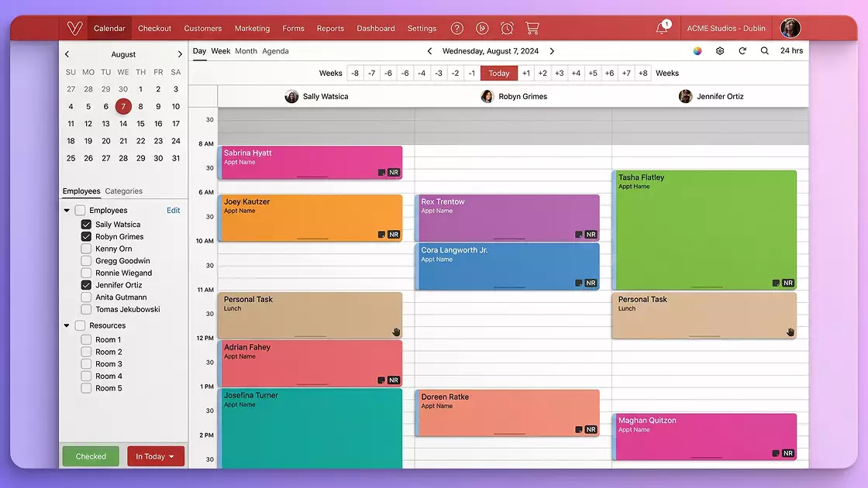Open the Checkout menu
This screenshot has height=488, width=868.
[x=154, y=28]
